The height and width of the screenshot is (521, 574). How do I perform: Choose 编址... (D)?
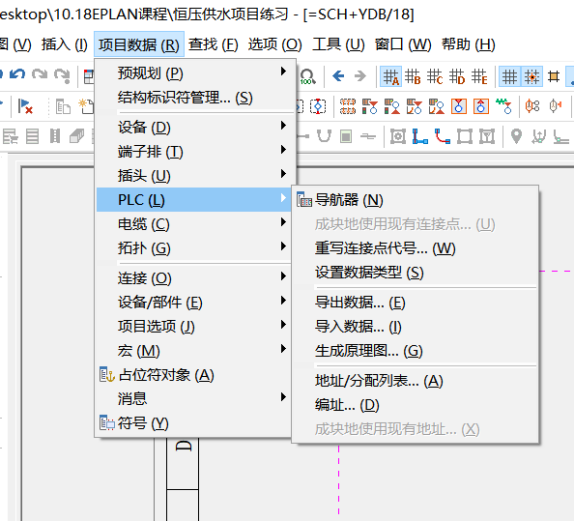tap(415, 405)
